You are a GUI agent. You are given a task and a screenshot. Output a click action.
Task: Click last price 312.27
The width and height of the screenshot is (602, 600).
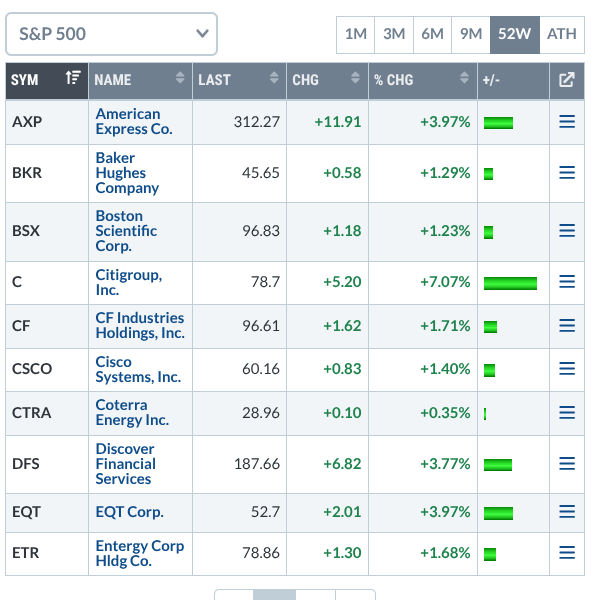point(257,122)
